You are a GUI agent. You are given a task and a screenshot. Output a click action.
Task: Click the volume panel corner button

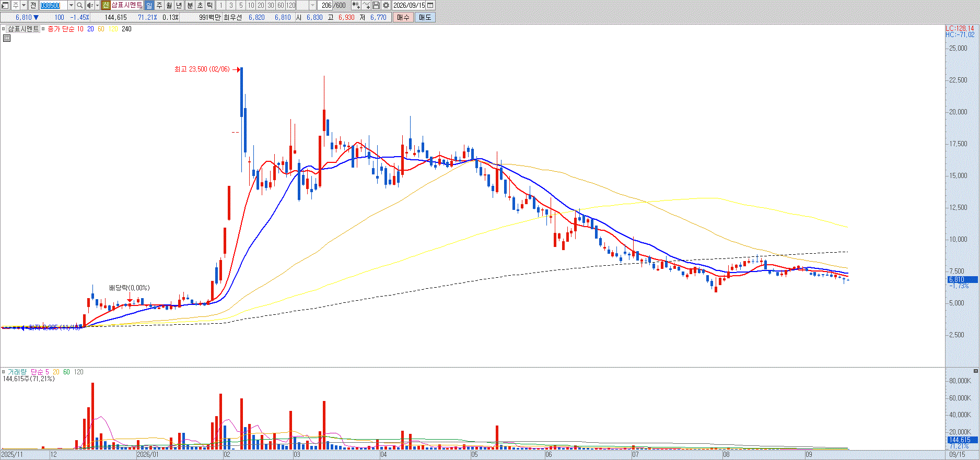[975, 371]
